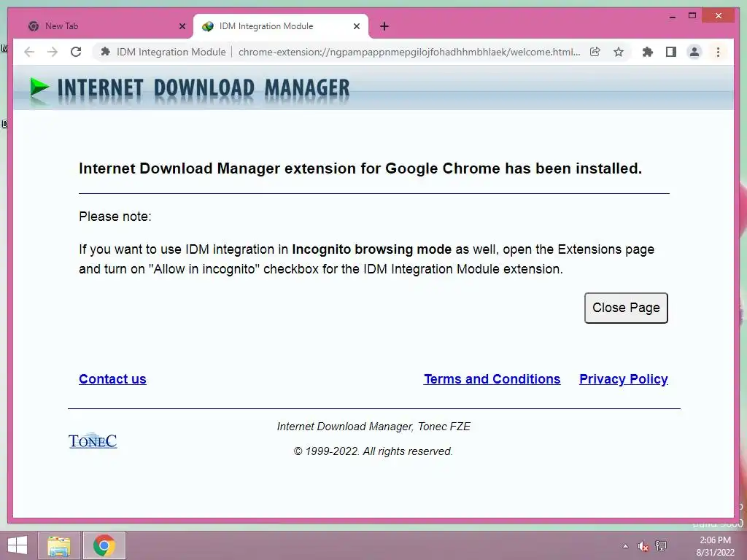
Task: Open the Extensions puzzle menu in toolbar
Action: tap(648, 52)
